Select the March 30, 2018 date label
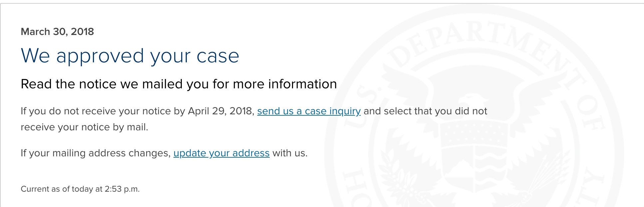The width and height of the screenshot is (644, 207). (57, 32)
